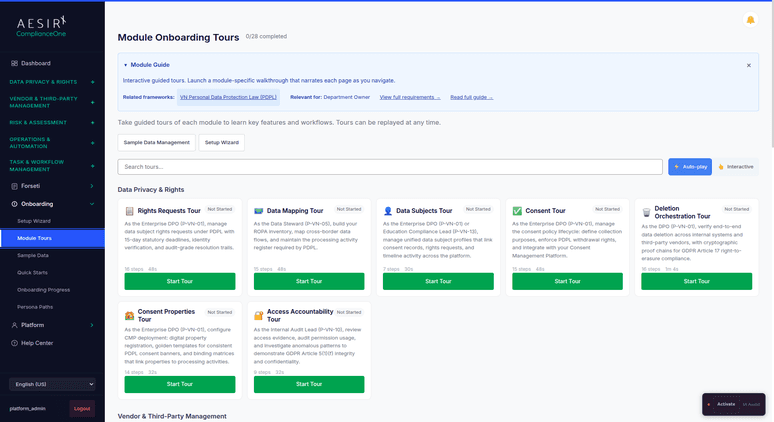The image size is (774, 422).
Task: Click the Activate button
Action: click(x=726, y=404)
